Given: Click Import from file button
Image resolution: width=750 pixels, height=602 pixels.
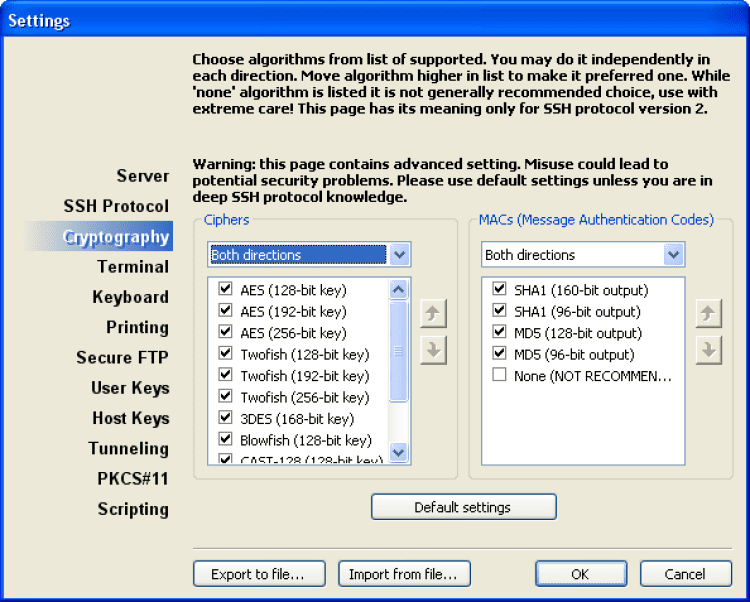Looking at the screenshot, I should [x=404, y=574].
